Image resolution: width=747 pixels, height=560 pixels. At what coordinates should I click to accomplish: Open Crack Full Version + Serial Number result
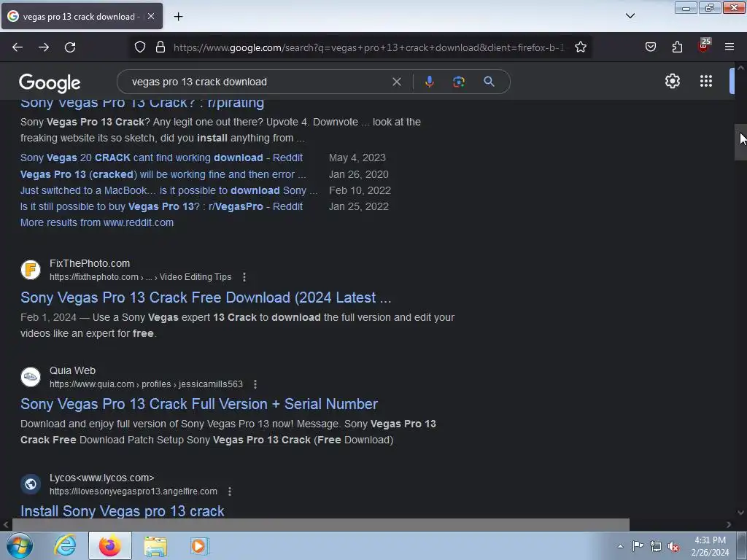coord(199,404)
